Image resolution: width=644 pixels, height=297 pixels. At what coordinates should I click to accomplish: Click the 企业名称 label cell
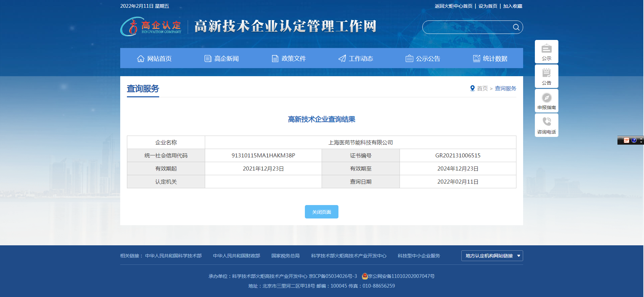166,142
